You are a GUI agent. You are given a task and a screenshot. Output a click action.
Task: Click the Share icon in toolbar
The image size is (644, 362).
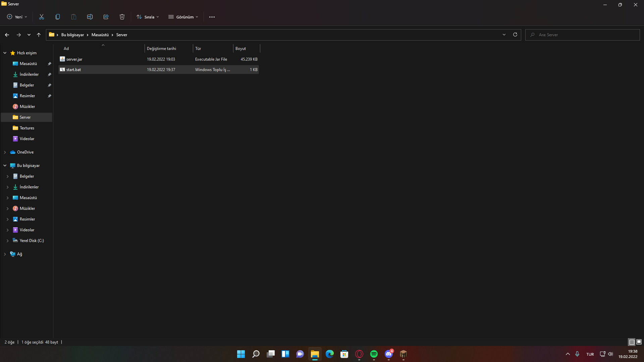(x=106, y=17)
